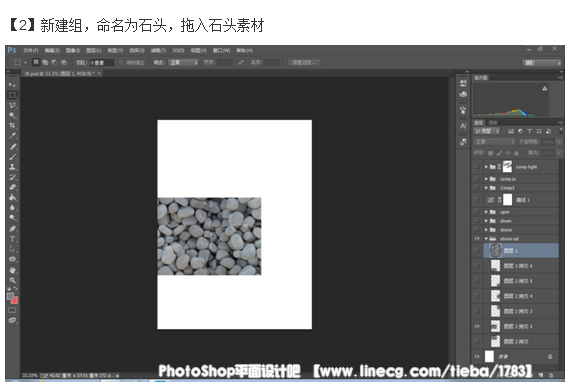Hide the 图层 2 拷贝 2 layer

[x=477, y=326]
